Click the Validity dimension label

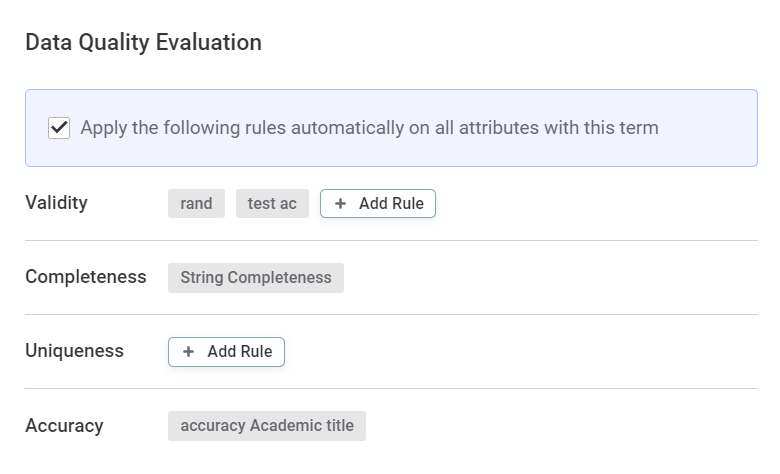pyautogui.click(x=56, y=203)
